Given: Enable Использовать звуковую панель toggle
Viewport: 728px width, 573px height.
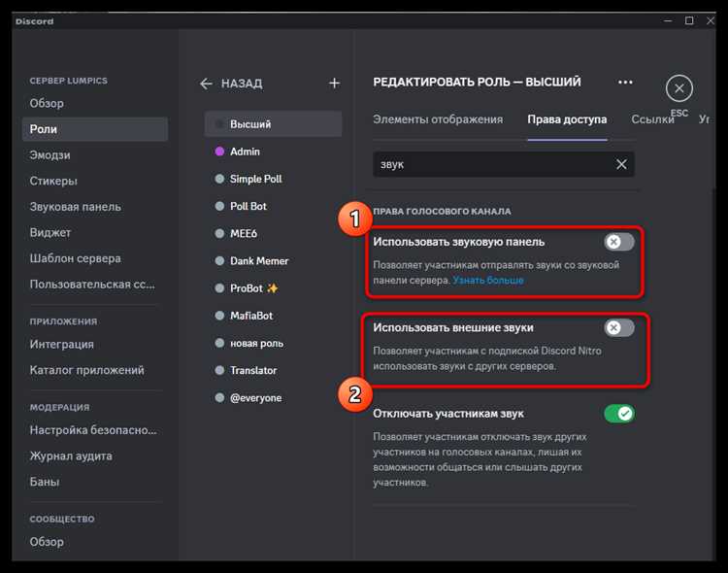Looking at the screenshot, I should (619, 242).
